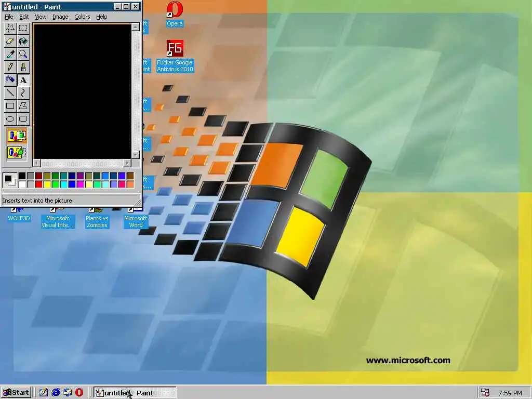532x399 pixels.
Task: Open the Start menu
Action: point(16,393)
